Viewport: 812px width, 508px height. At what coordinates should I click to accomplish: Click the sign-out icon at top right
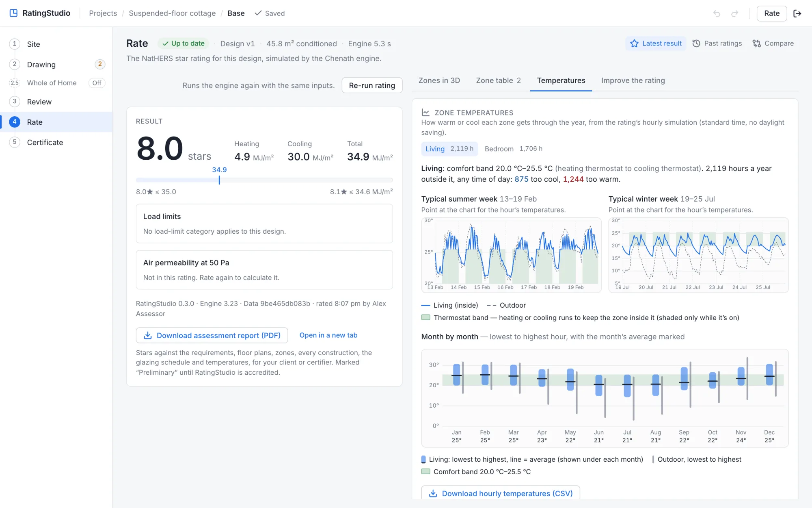coord(797,13)
